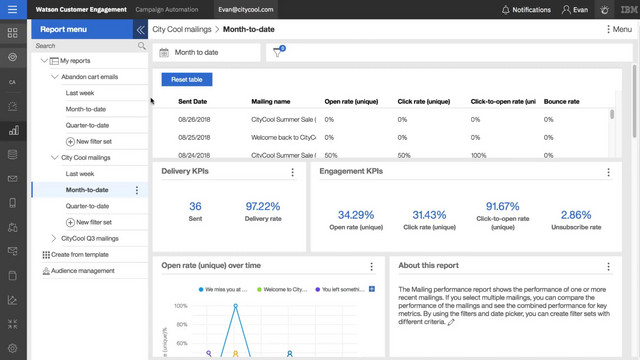Click the 100% peak data point on chart

tap(236, 305)
